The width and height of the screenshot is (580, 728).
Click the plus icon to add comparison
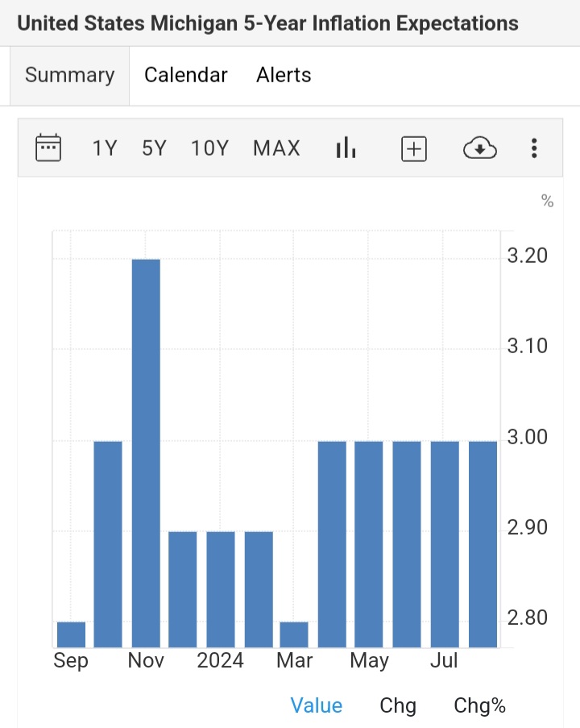tap(413, 148)
